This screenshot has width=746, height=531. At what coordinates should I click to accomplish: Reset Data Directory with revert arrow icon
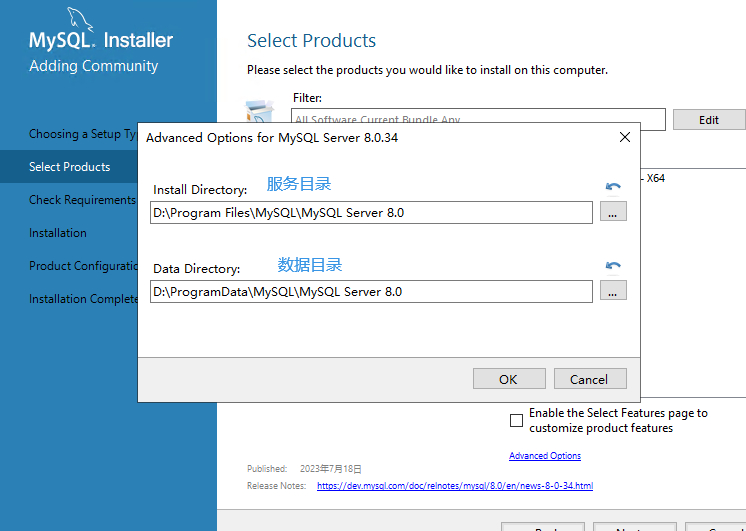coord(613,266)
